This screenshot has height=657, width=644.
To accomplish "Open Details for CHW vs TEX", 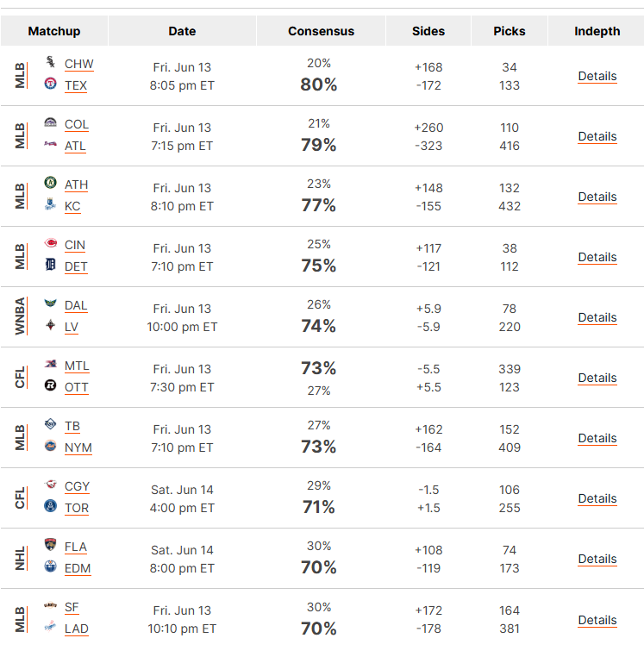I will [x=597, y=76].
